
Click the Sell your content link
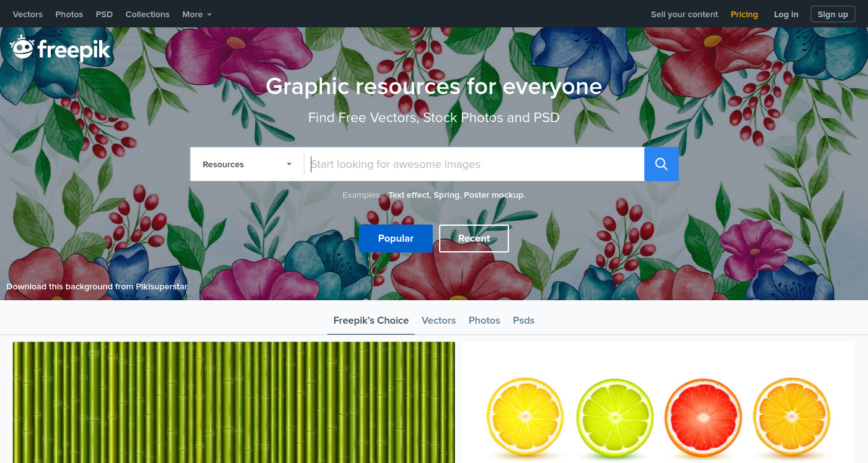[684, 14]
